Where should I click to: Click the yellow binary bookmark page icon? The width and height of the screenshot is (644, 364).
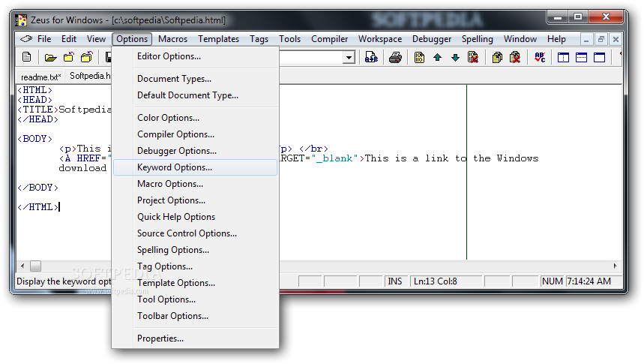tap(419, 57)
